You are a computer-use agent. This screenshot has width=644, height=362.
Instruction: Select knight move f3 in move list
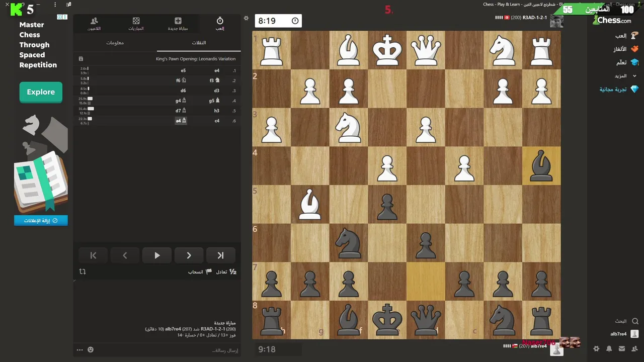pyautogui.click(x=215, y=80)
